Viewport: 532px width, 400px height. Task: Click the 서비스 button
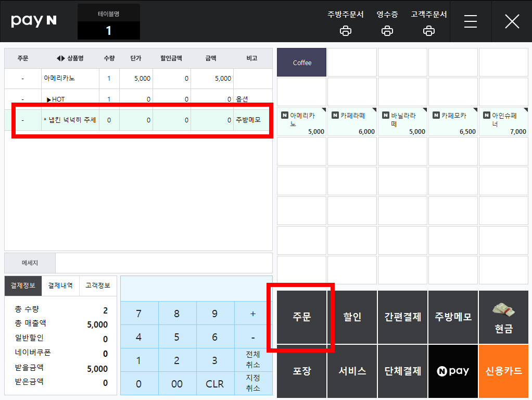352,371
